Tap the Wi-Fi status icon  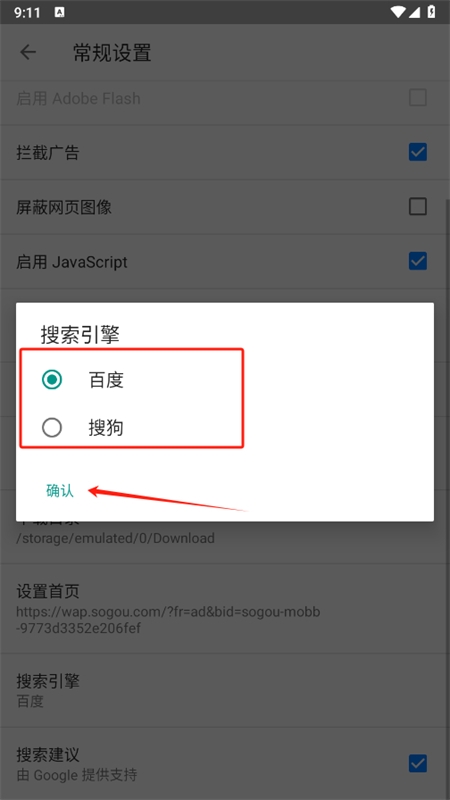coord(398,12)
